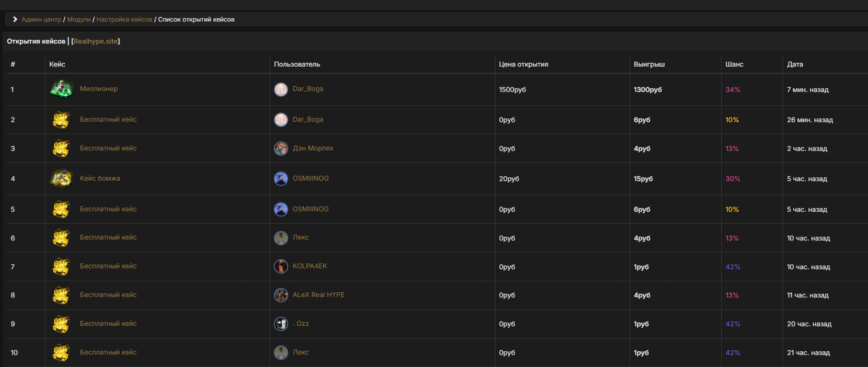868x367 pixels.
Task: Click the Миллионер case icon
Action: 61,89
